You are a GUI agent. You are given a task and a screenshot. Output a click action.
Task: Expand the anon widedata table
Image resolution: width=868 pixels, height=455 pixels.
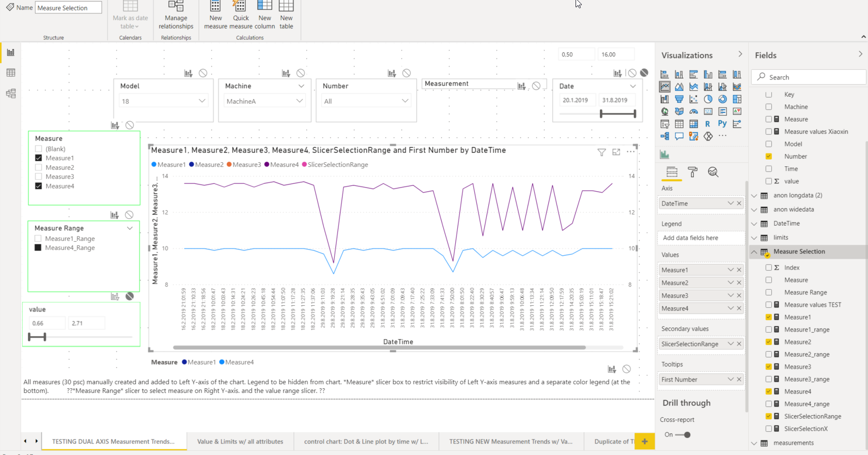point(754,210)
